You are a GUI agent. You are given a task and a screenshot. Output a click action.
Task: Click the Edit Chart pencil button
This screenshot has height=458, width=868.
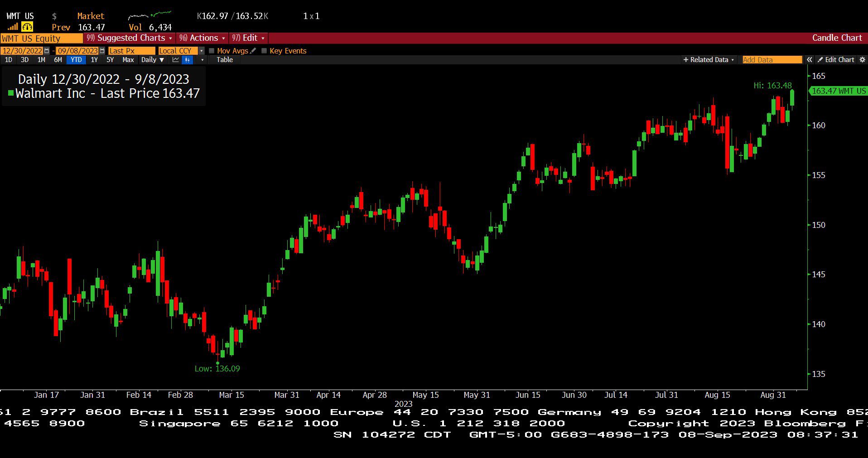click(836, 60)
